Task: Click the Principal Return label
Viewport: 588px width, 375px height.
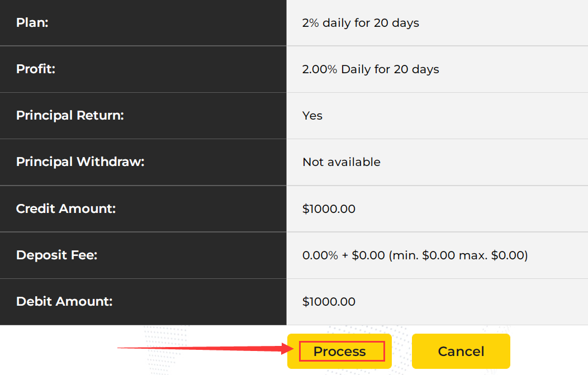Action: pyautogui.click(x=70, y=116)
